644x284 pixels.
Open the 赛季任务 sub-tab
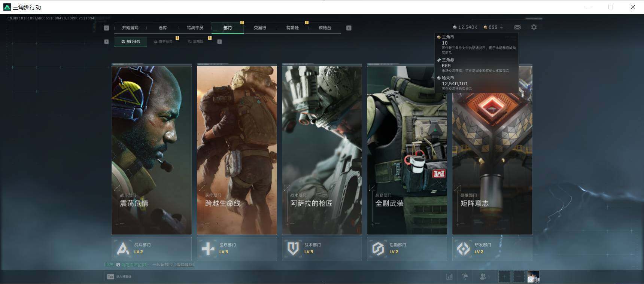click(x=163, y=42)
